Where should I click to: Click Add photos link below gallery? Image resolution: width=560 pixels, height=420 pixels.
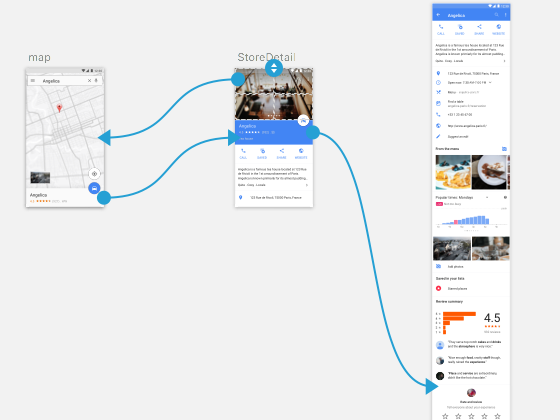(455, 266)
